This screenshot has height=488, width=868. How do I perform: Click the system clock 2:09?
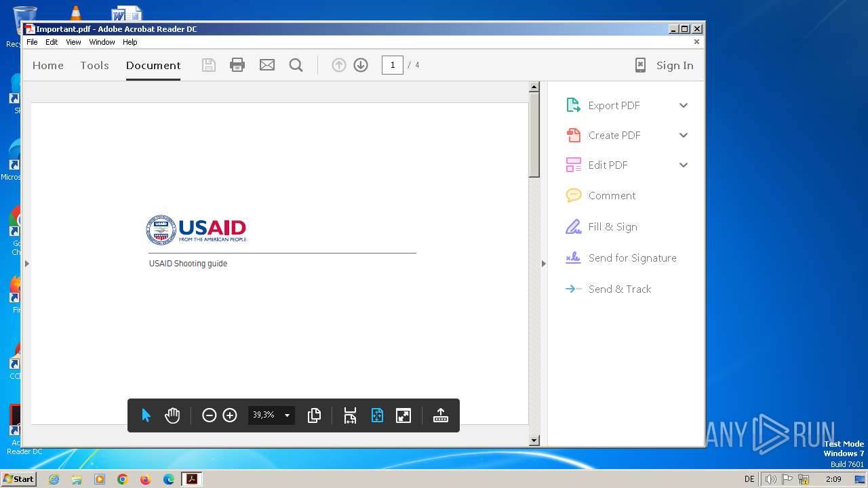coord(833,479)
